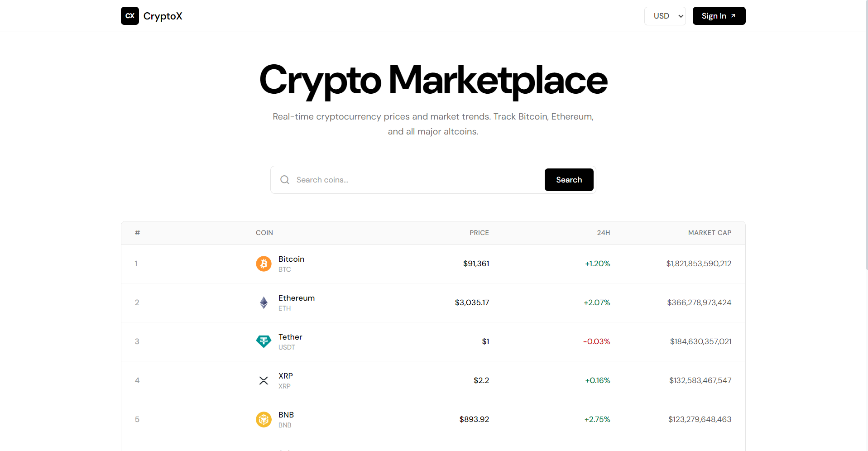Viewport: 868px width, 451px height.
Task: Open the USD currency dropdown
Action: [665, 16]
